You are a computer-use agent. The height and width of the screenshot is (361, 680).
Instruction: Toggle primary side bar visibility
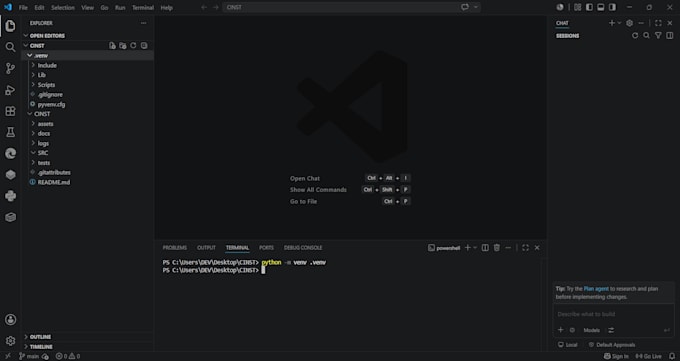click(589, 7)
